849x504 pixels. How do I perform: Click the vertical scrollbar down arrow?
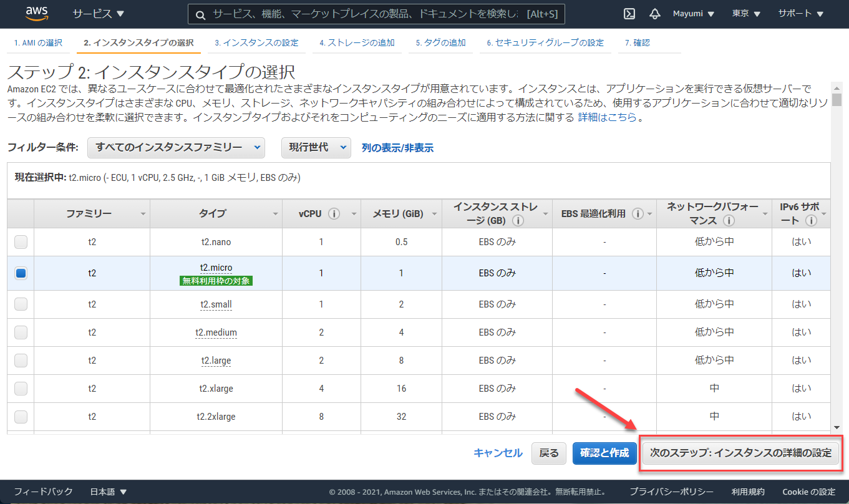pos(837,427)
